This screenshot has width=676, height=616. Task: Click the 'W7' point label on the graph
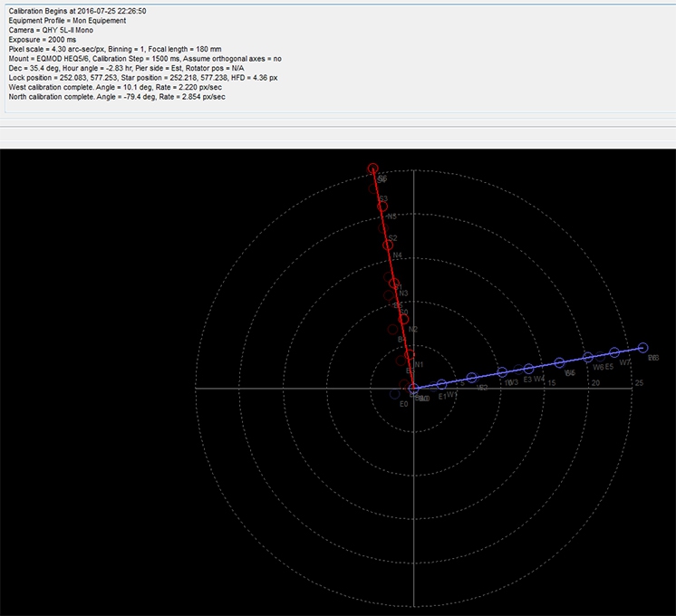[624, 362]
